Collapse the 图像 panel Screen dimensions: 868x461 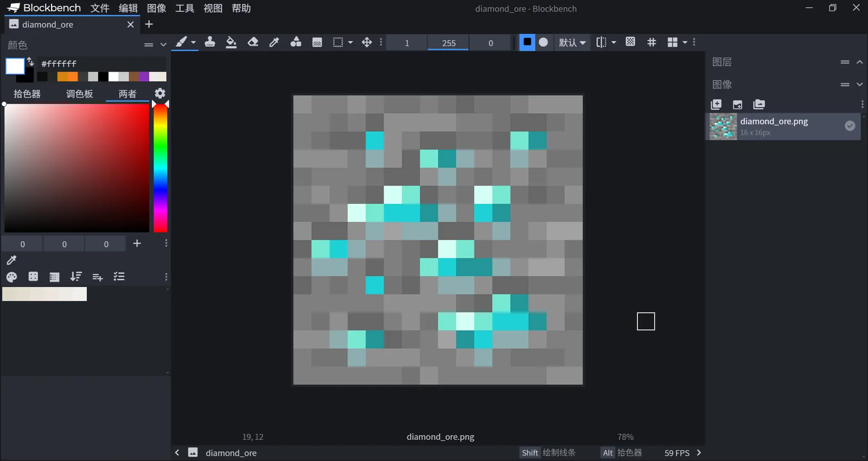pyautogui.click(x=860, y=84)
